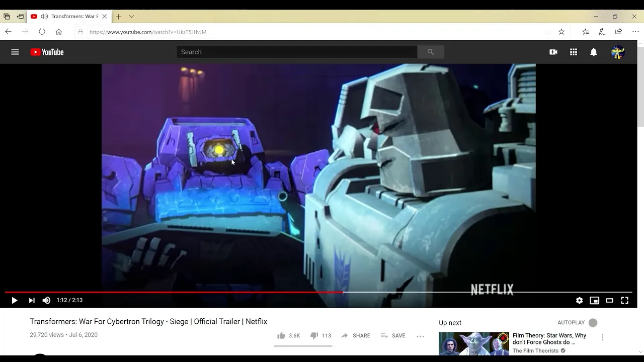Mute tab via speaker icon

click(44, 16)
